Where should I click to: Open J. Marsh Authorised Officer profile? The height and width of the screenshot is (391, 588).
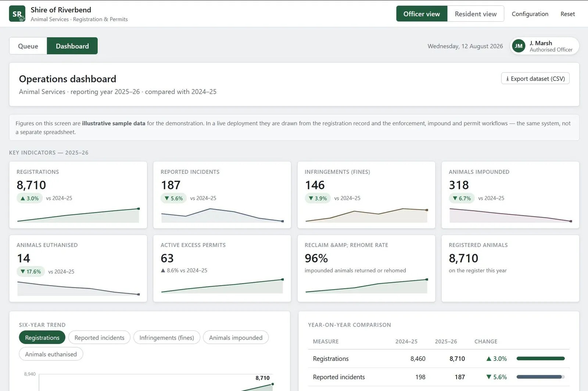[544, 46]
